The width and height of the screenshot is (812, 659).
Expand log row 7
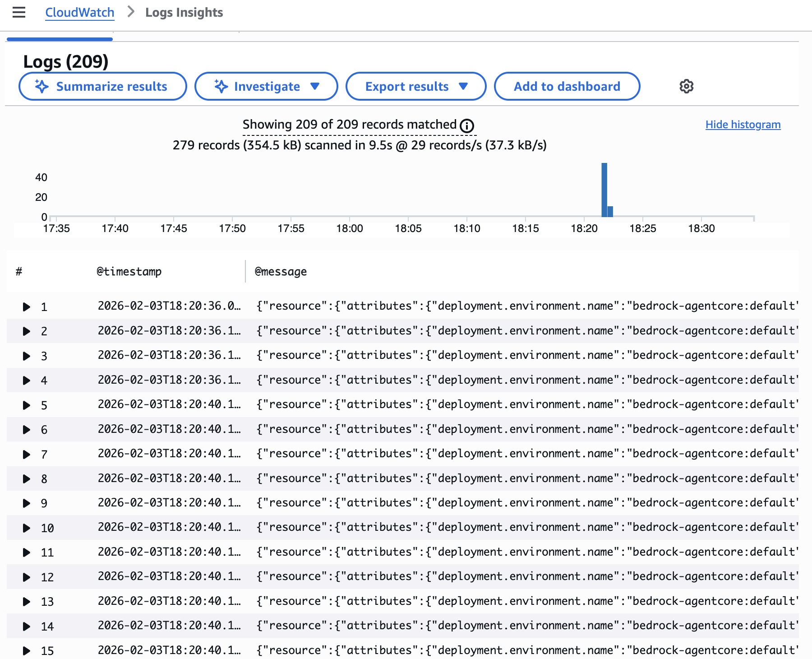click(27, 455)
